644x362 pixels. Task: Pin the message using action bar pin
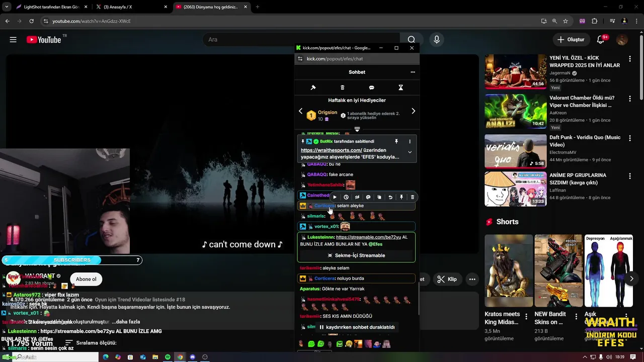pos(401,197)
